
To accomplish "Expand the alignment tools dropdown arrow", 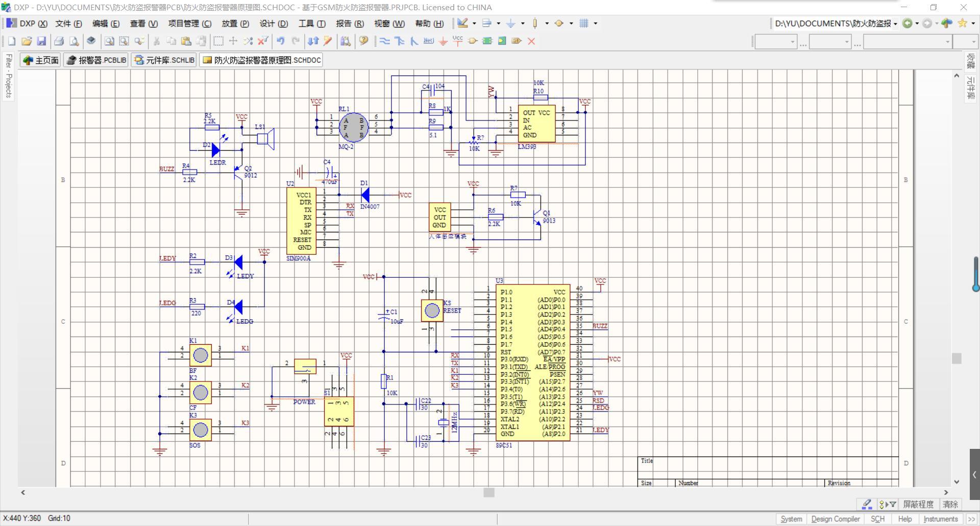I will click(x=498, y=23).
